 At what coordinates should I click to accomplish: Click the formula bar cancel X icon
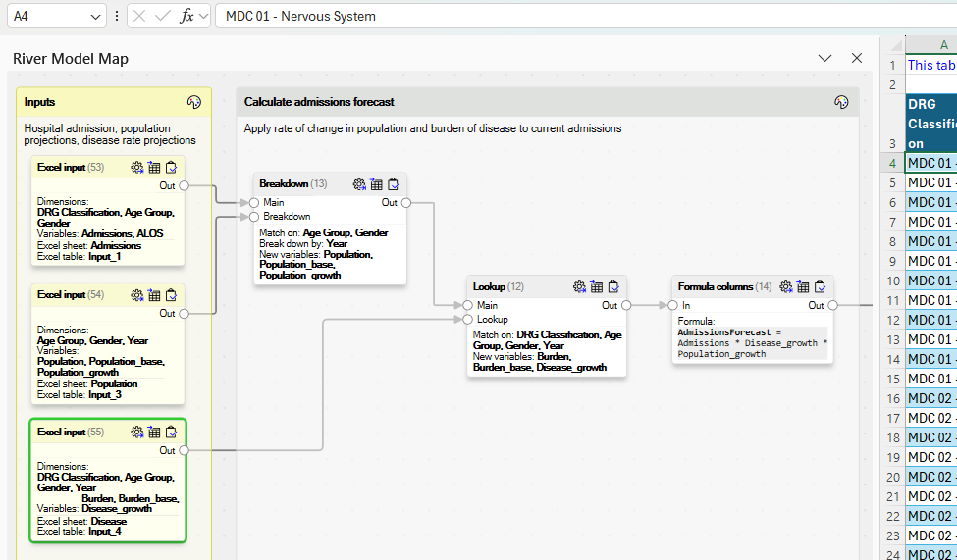point(139,17)
